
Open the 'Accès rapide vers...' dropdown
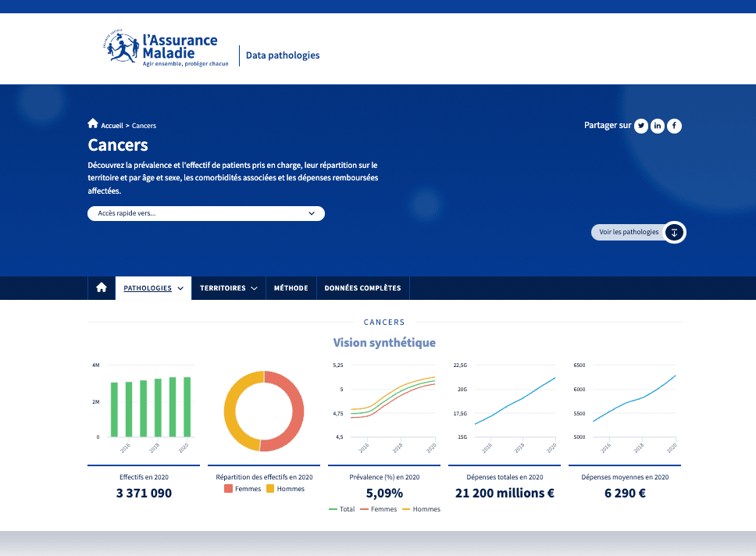(x=205, y=213)
